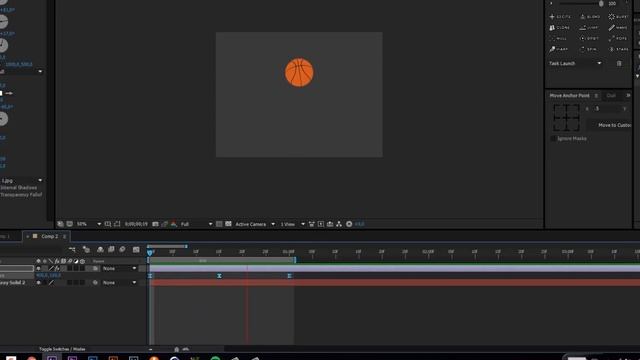Click the Reset Exposure icon in the viewer bar

(x=349, y=224)
